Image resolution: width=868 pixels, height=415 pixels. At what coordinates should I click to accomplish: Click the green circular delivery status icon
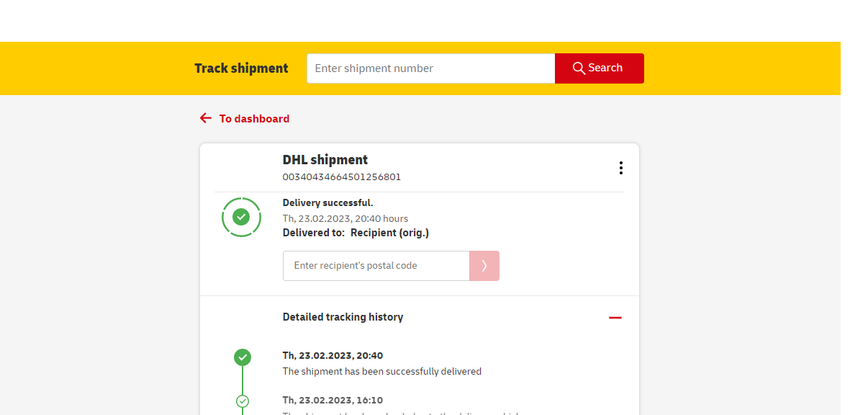coord(241,217)
